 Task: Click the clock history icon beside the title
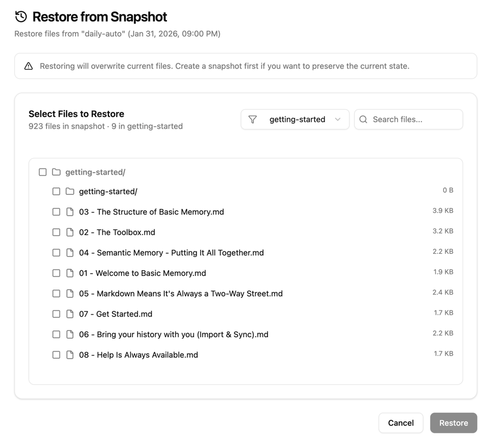click(21, 17)
